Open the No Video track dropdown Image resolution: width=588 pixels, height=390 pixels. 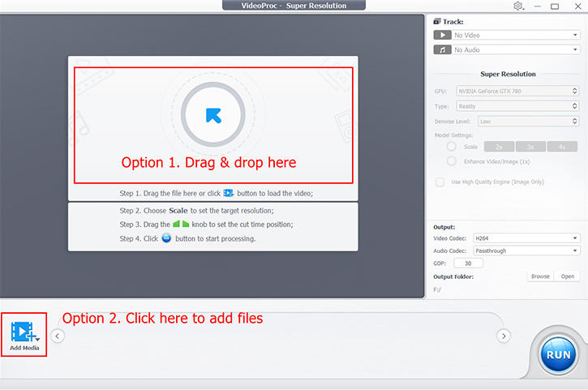click(516, 36)
